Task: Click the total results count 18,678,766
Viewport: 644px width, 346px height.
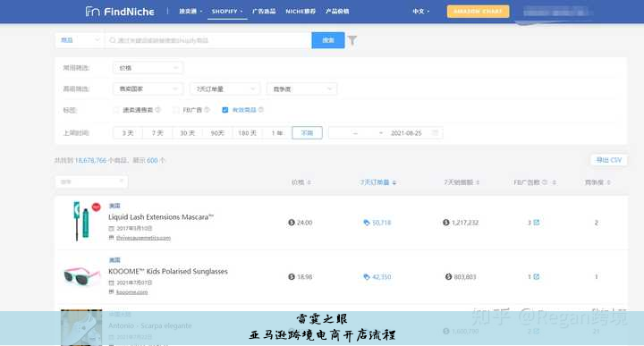Action: click(x=90, y=160)
